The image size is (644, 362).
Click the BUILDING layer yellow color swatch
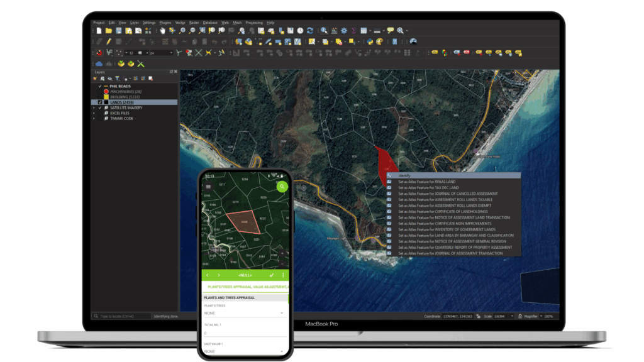click(105, 97)
